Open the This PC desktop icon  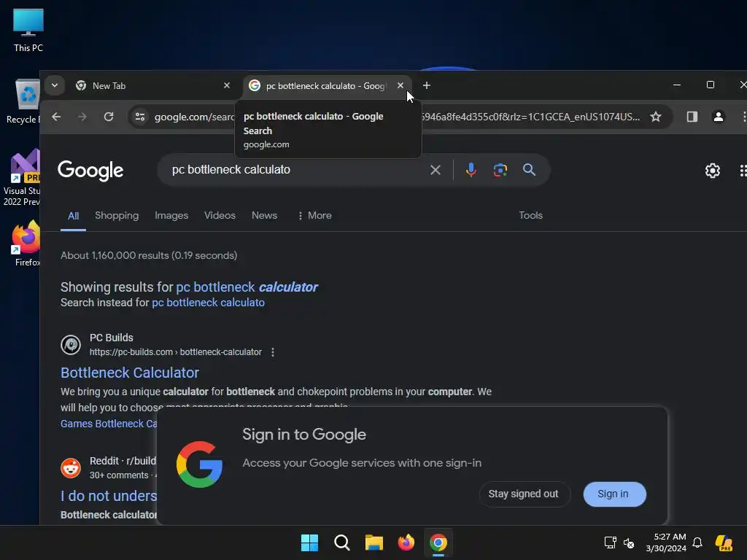click(x=28, y=31)
